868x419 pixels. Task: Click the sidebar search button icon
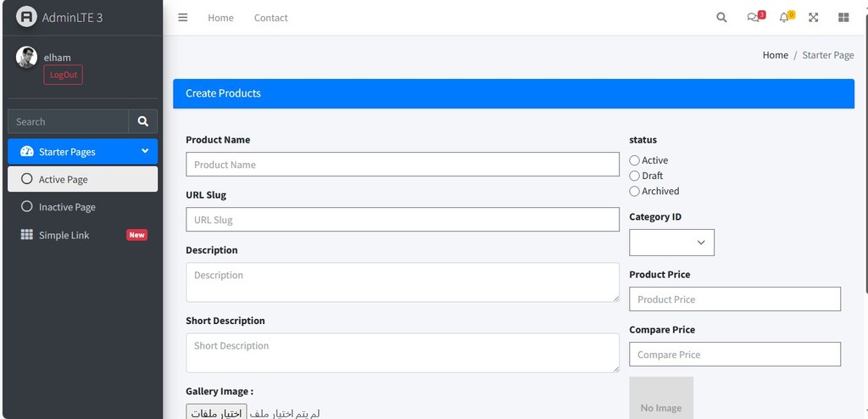coord(142,121)
